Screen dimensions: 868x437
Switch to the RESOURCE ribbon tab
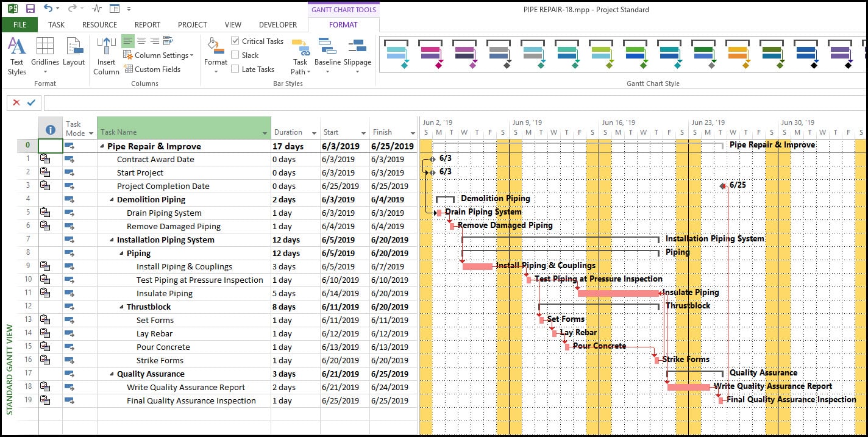(99, 25)
